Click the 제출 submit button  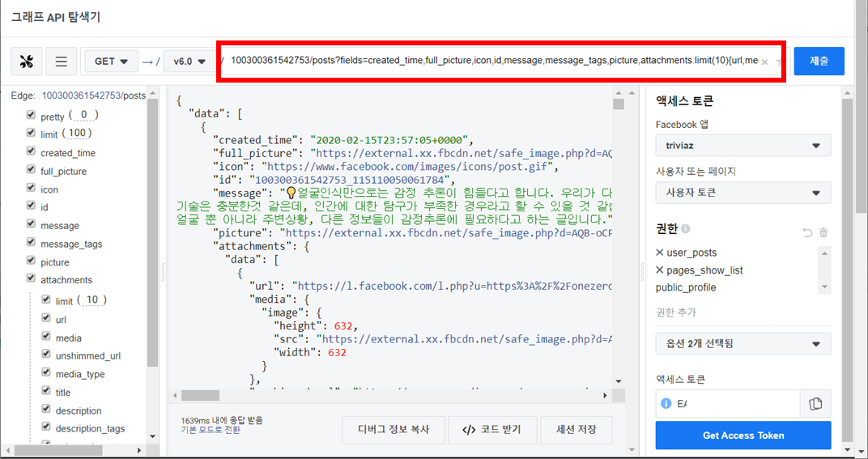coord(819,61)
